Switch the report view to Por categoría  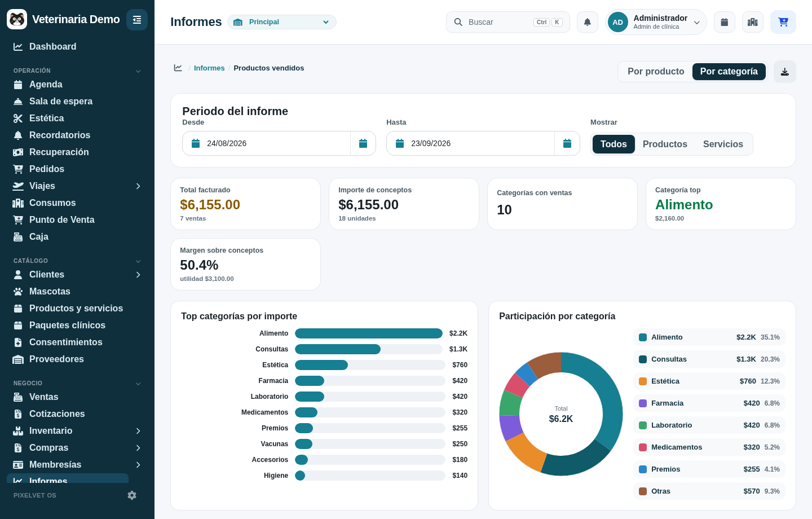click(729, 72)
